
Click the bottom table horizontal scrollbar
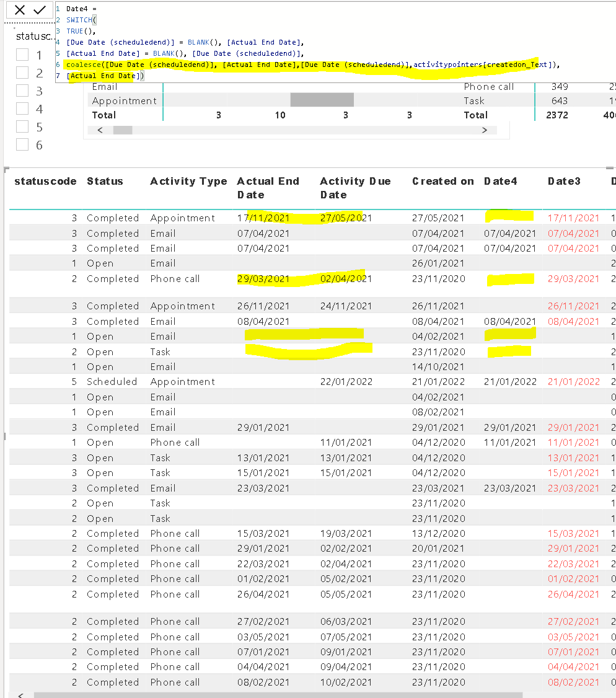click(x=278, y=695)
